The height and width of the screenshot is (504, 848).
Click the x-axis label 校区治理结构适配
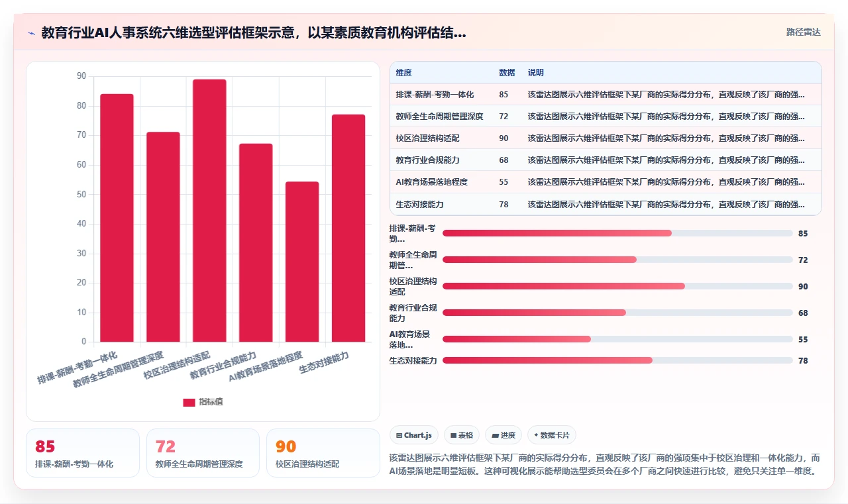pos(177,365)
